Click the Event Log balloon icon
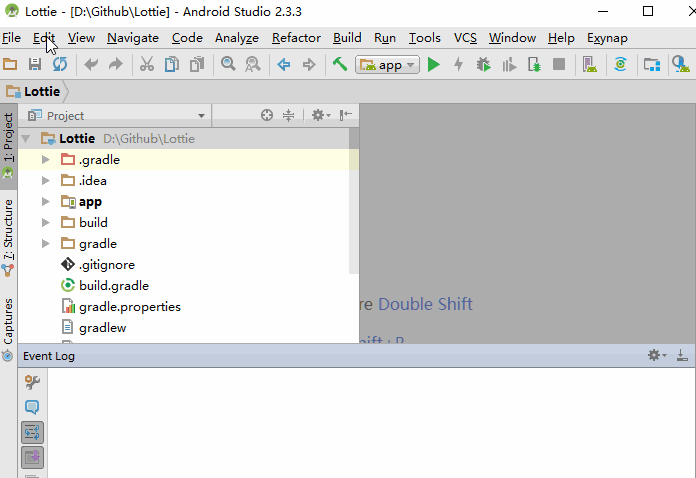This screenshot has width=696, height=478. (32, 407)
